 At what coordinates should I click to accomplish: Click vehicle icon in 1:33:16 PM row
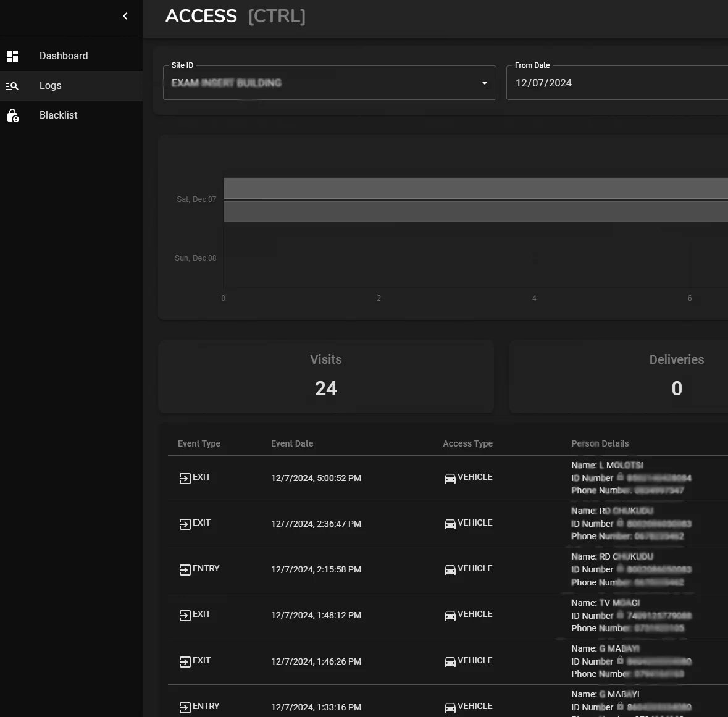(450, 707)
